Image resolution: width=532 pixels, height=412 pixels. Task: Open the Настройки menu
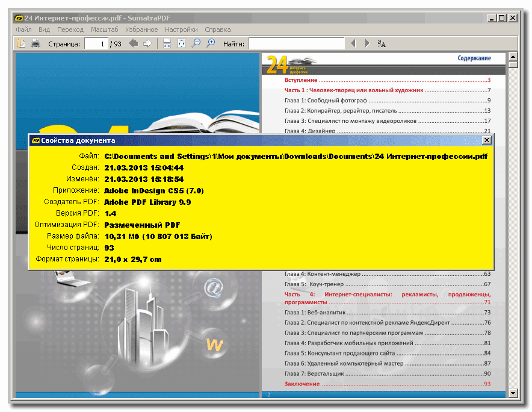pyautogui.click(x=181, y=29)
